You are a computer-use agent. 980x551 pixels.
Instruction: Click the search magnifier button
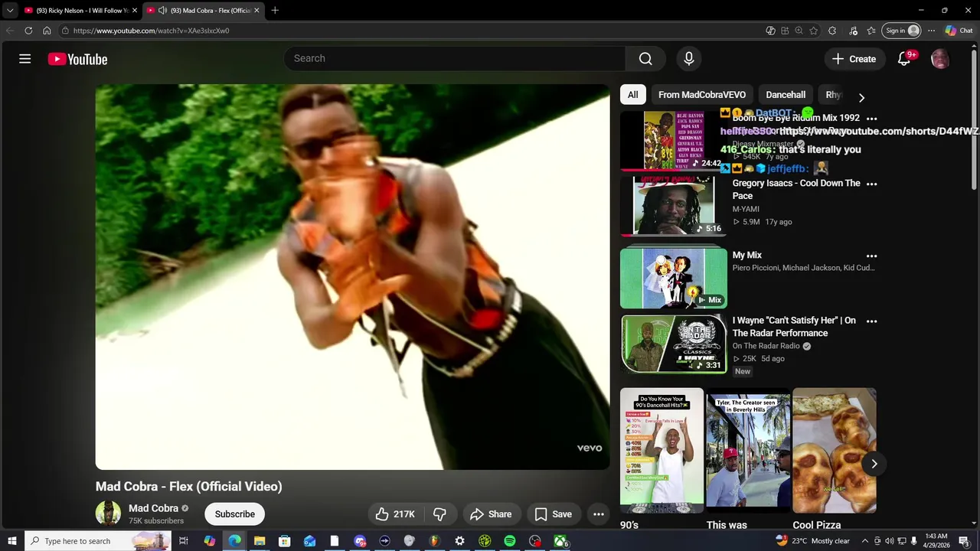click(x=645, y=59)
